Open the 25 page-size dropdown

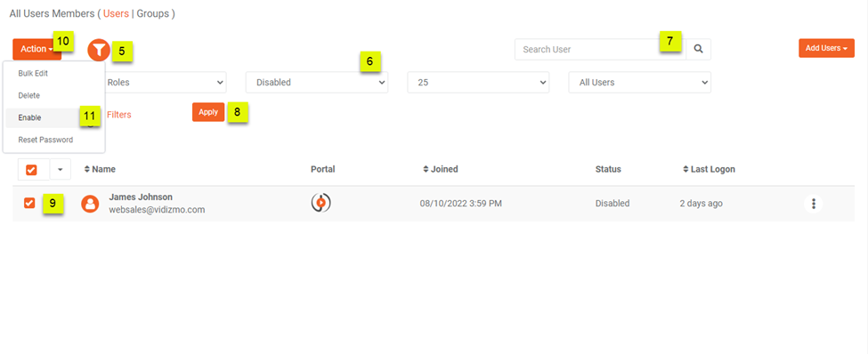coord(478,83)
